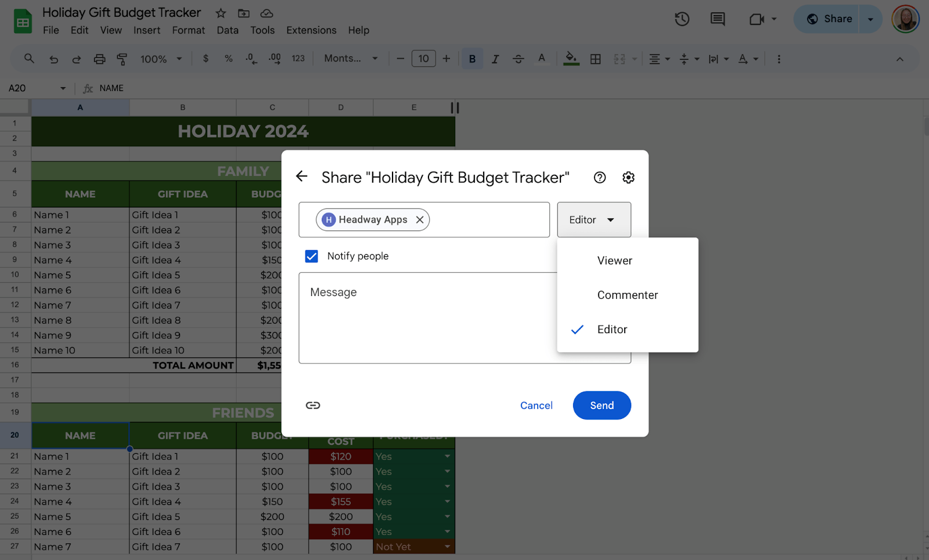Viewport: 929px width, 560px height.
Task: Click the Google Sheets home logo
Action: [23, 22]
